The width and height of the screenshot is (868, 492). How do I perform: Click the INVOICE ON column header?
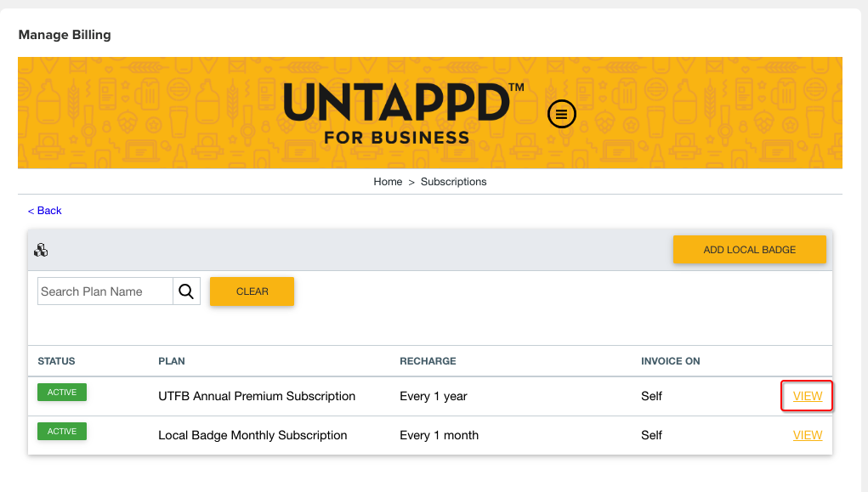tap(671, 361)
